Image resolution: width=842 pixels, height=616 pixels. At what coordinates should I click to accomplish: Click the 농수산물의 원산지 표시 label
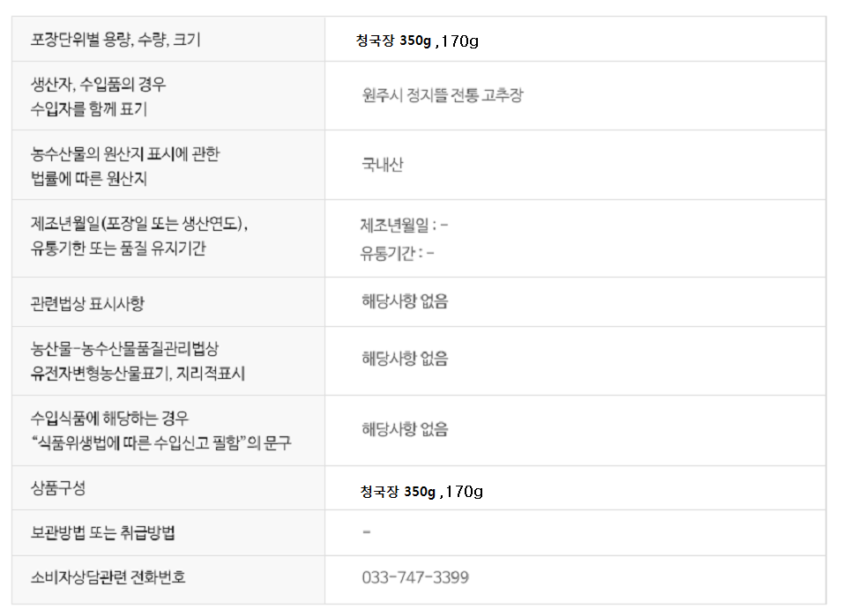click(124, 154)
